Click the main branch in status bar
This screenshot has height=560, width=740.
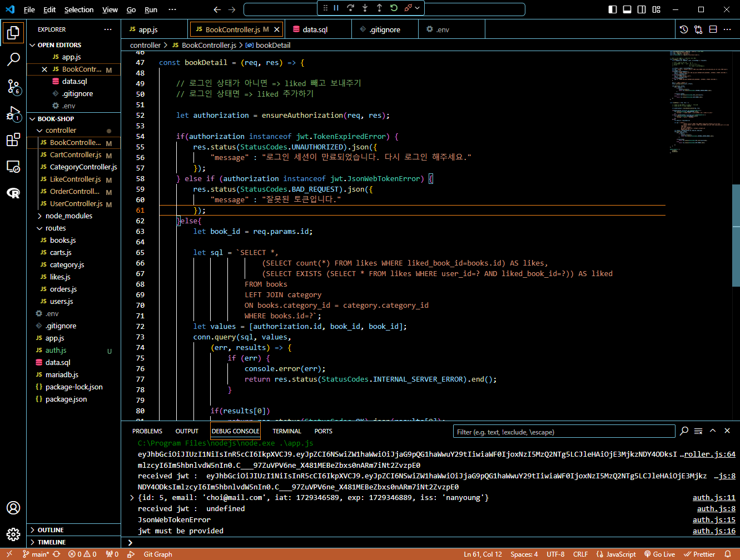[x=36, y=554]
